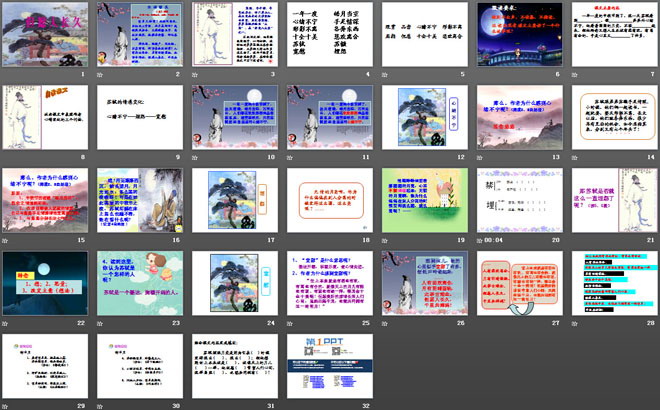Select slide 13 pink mountain landscape thumbnail

tap(520, 117)
